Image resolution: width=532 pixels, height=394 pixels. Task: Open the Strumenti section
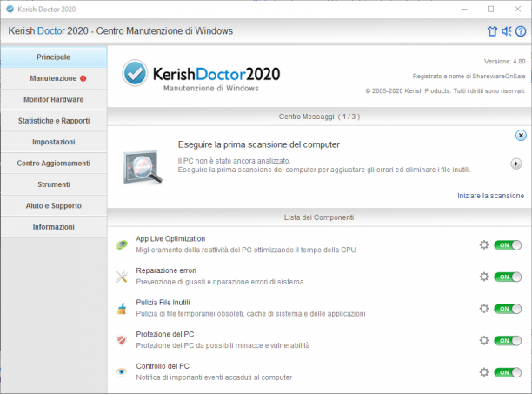click(x=54, y=184)
